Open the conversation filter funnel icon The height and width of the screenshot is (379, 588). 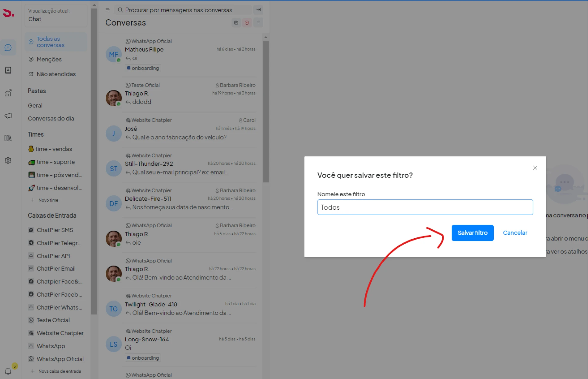(258, 23)
